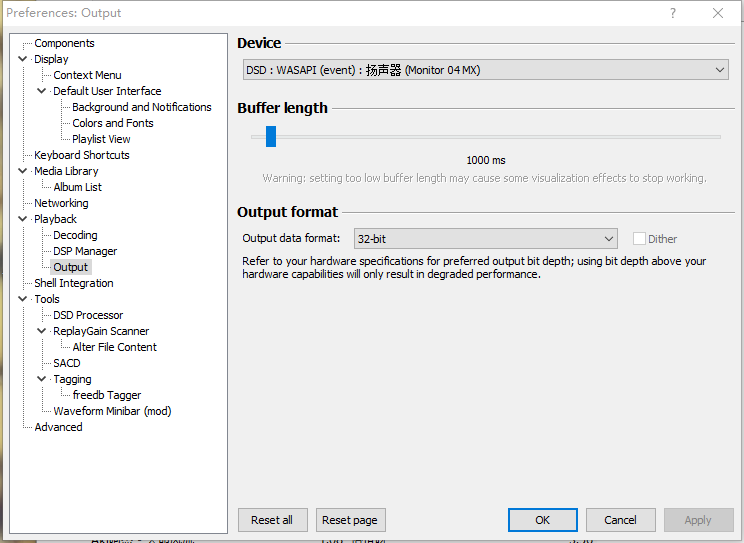
Task: Open the Output data format dropdown
Action: 485,239
